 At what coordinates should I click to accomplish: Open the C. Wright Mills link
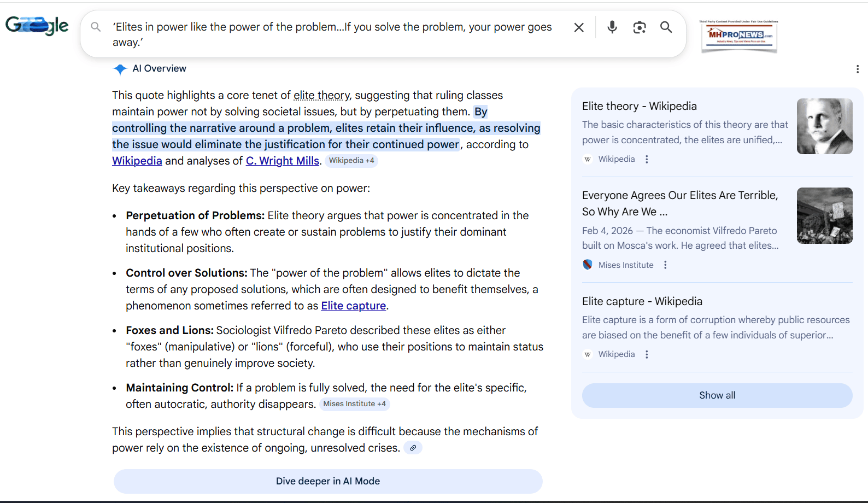point(282,161)
